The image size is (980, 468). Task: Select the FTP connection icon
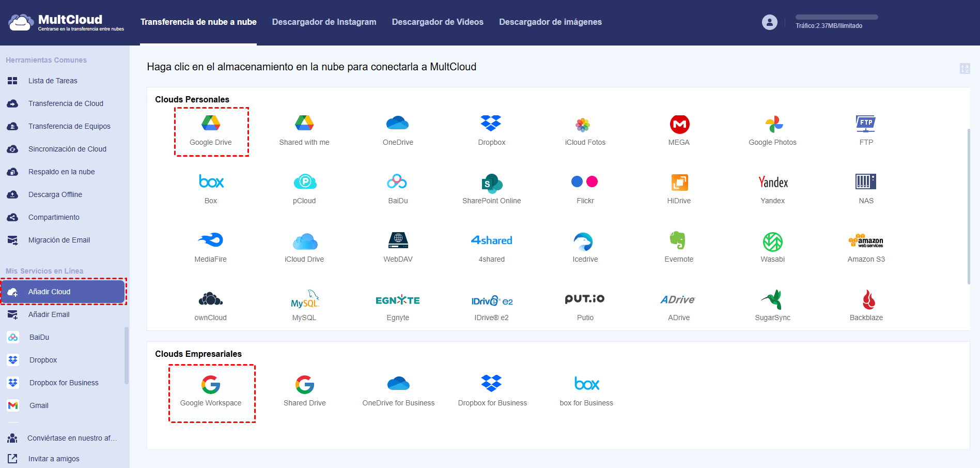(x=866, y=131)
